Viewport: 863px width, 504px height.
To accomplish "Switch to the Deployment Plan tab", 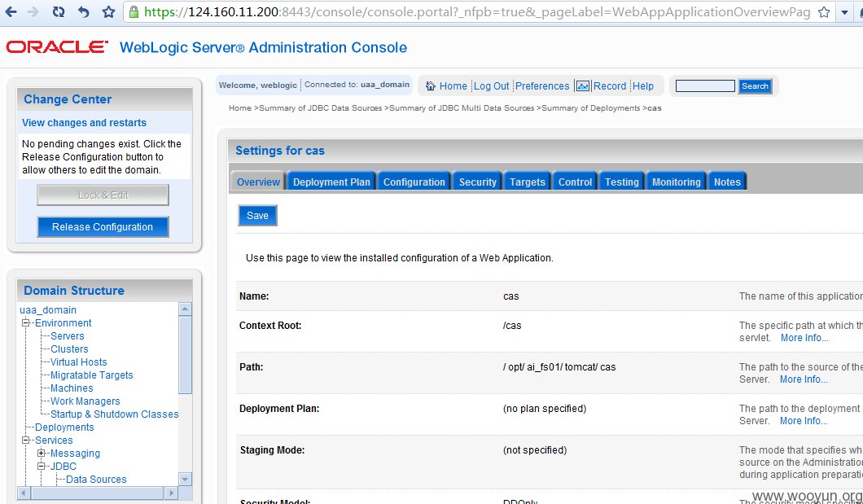I will click(331, 182).
